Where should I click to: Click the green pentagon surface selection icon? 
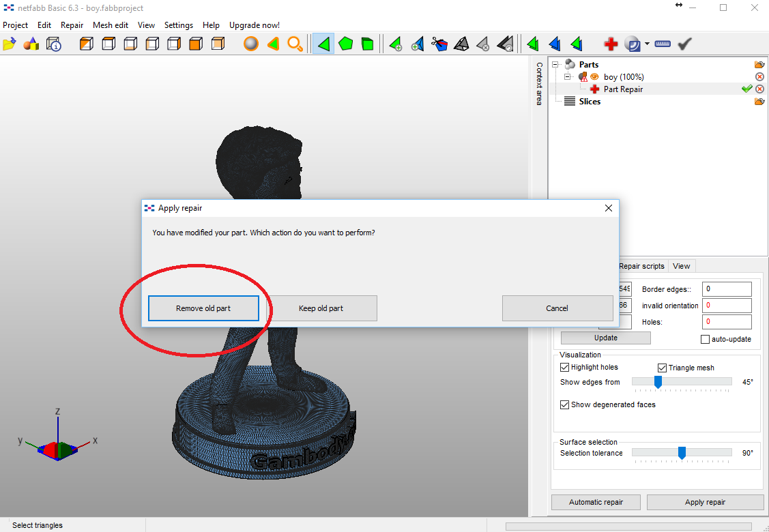[x=346, y=44]
